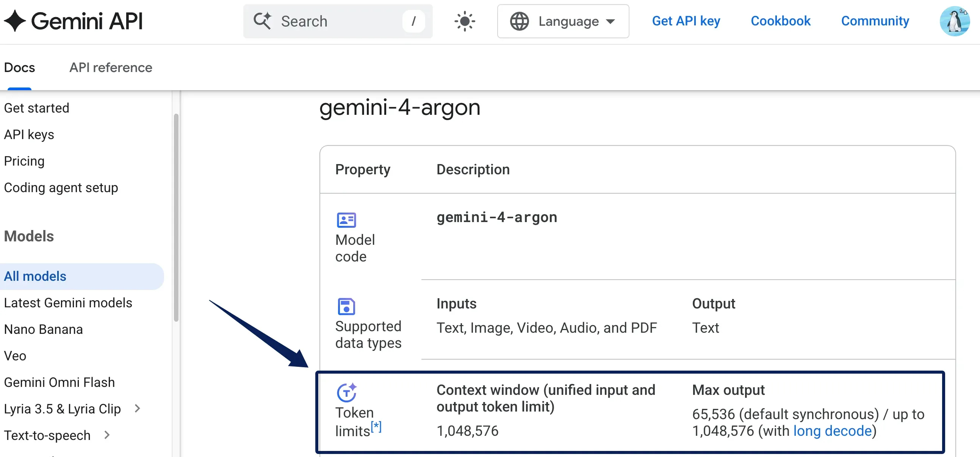Image resolution: width=980 pixels, height=457 pixels.
Task: Focus the Search input field
Action: tap(337, 21)
